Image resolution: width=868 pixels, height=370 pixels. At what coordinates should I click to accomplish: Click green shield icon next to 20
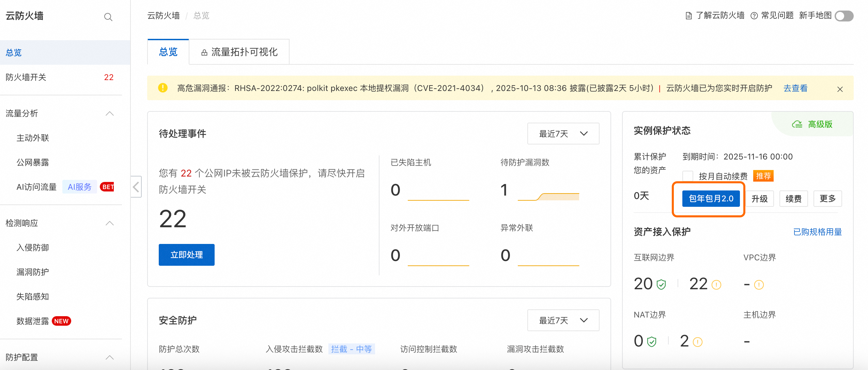click(661, 284)
